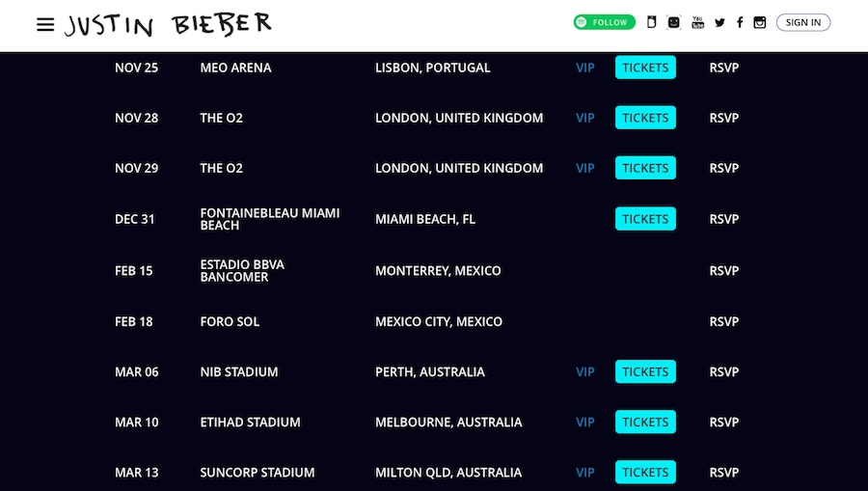
Task: Click the Spotify Follow button
Action: click(604, 22)
